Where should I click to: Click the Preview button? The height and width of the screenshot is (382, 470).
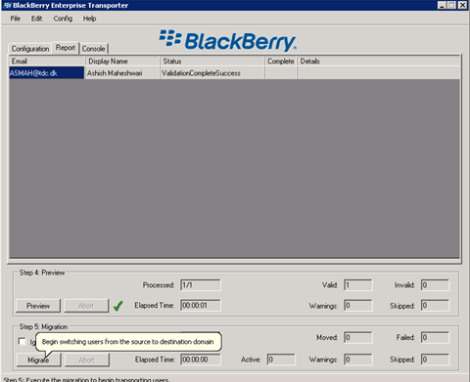38,306
